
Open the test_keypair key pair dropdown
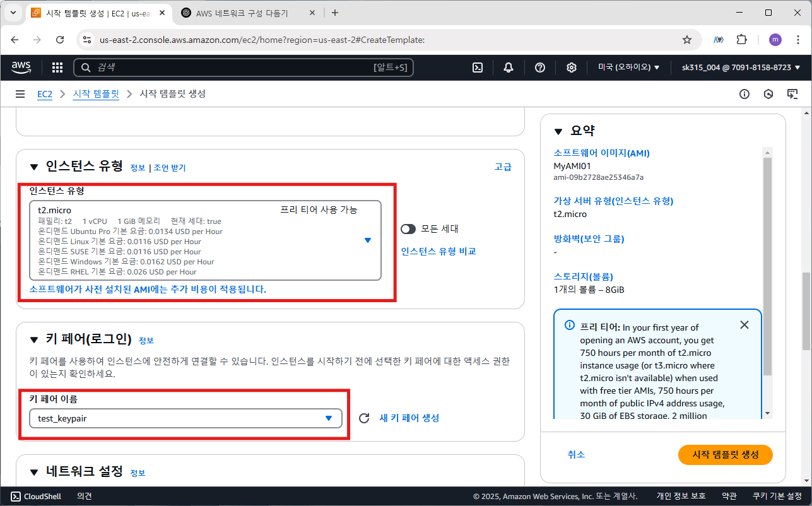[186, 418]
